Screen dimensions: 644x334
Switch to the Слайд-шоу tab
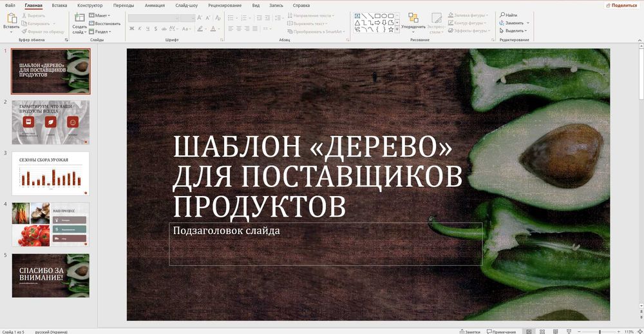[x=187, y=5]
